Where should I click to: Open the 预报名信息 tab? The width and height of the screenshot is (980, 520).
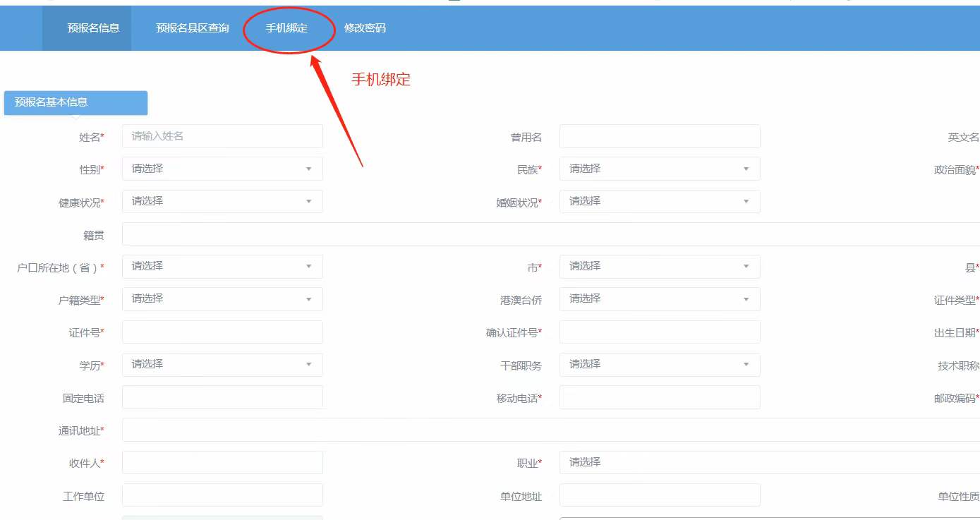click(x=93, y=28)
